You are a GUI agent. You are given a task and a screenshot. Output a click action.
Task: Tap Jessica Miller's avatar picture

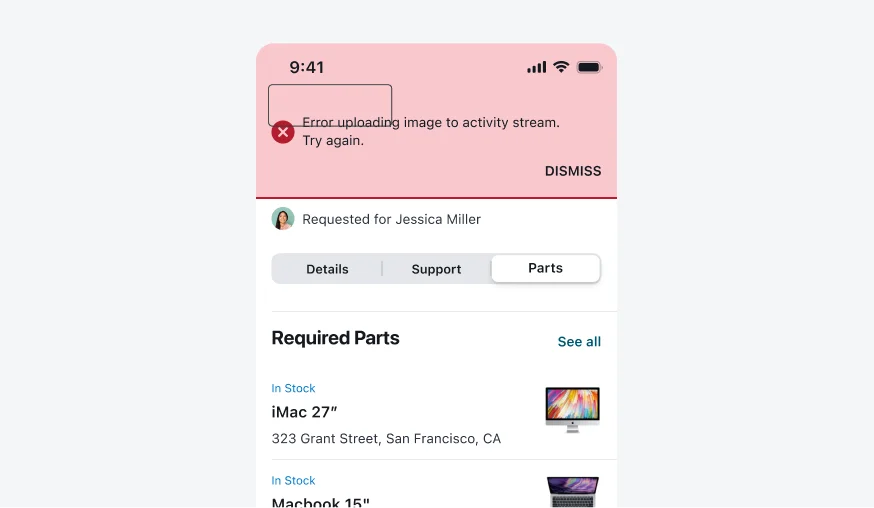click(283, 219)
